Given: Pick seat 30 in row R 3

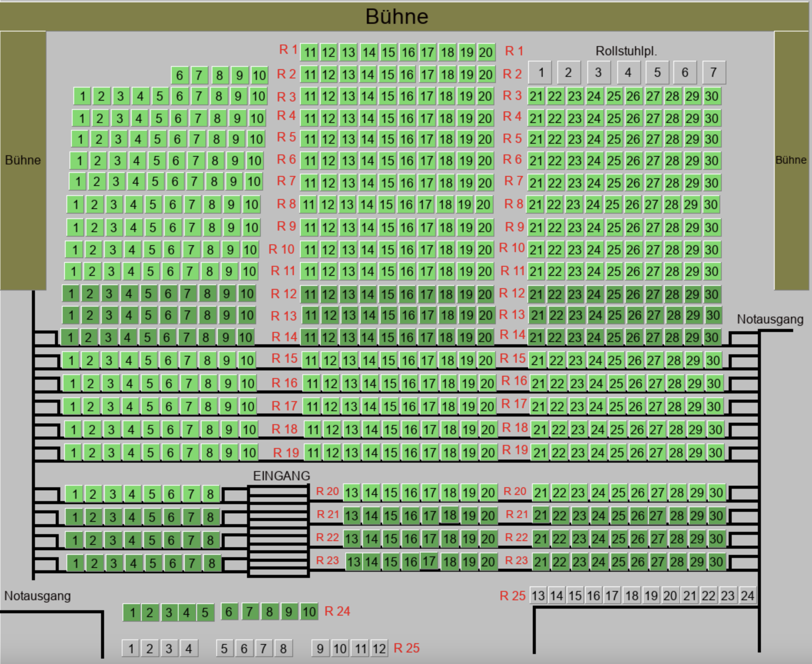Looking at the screenshot, I should point(711,96).
